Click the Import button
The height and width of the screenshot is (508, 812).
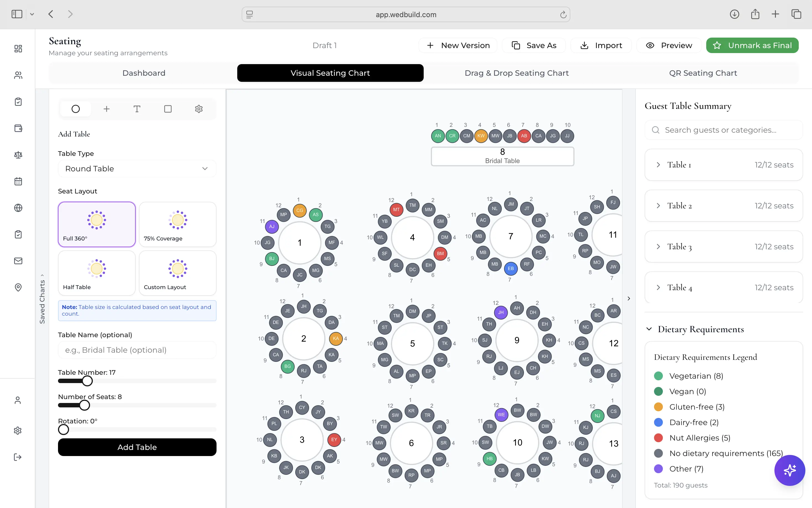tap(601, 45)
